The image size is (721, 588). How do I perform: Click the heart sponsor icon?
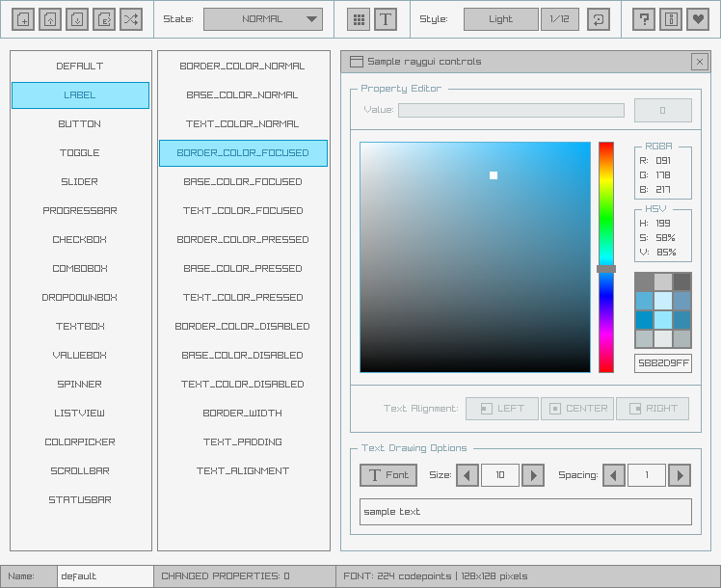698,19
